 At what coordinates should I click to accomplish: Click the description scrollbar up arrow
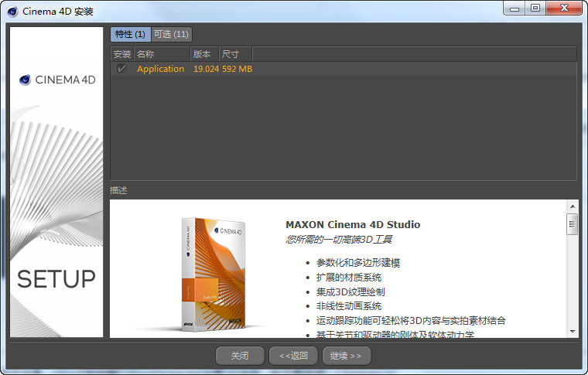pos(573,206)
